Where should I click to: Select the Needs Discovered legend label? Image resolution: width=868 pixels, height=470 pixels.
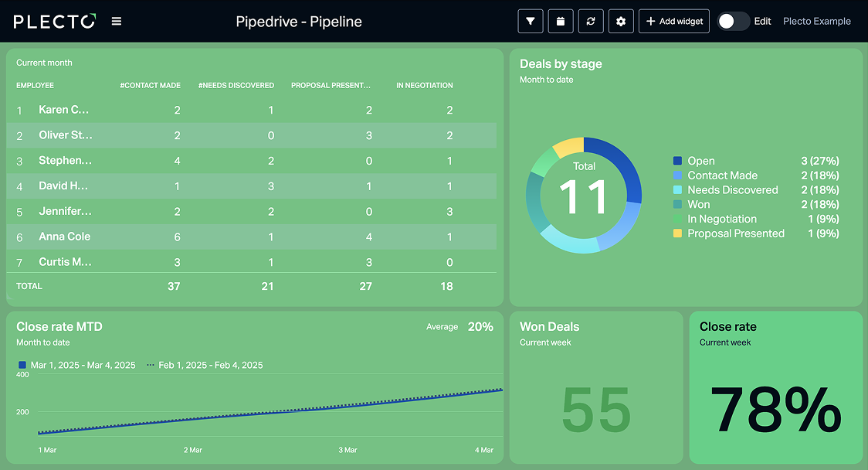(x=732, y=189)
